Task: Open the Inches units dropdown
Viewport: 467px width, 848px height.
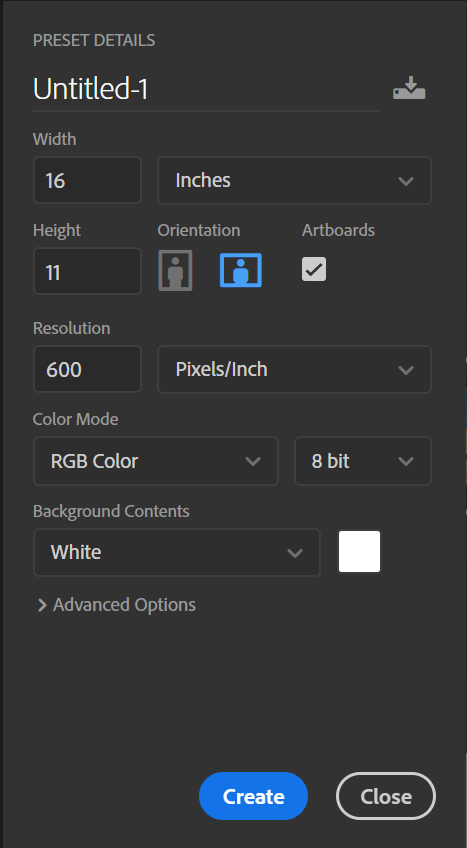Action: click(x=295, y=180)
